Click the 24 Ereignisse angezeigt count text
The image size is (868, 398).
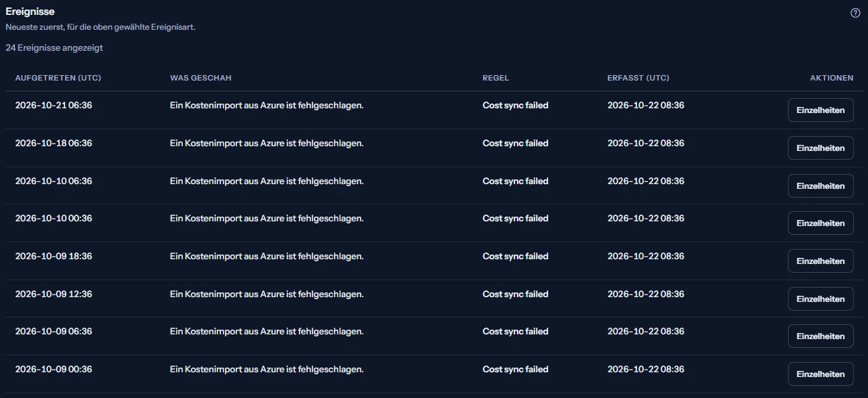54,48
